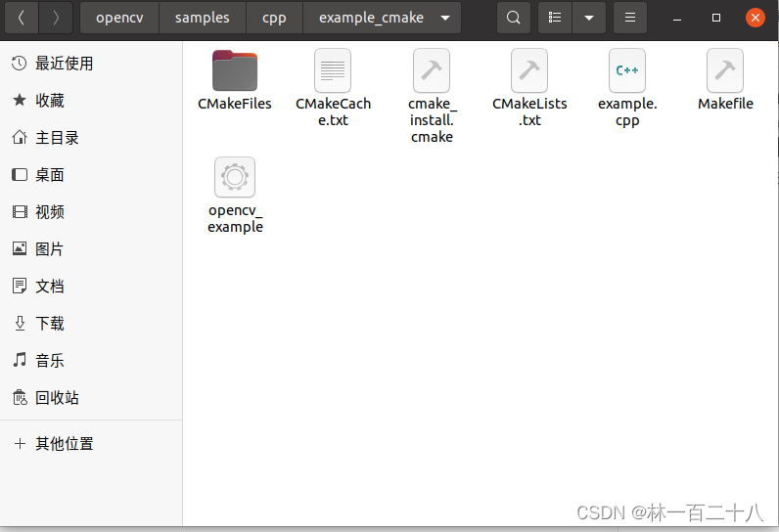Viewport: 779px width, 532px height.
Task: Click the film icon beside 视频
Action: click(20, 212)
